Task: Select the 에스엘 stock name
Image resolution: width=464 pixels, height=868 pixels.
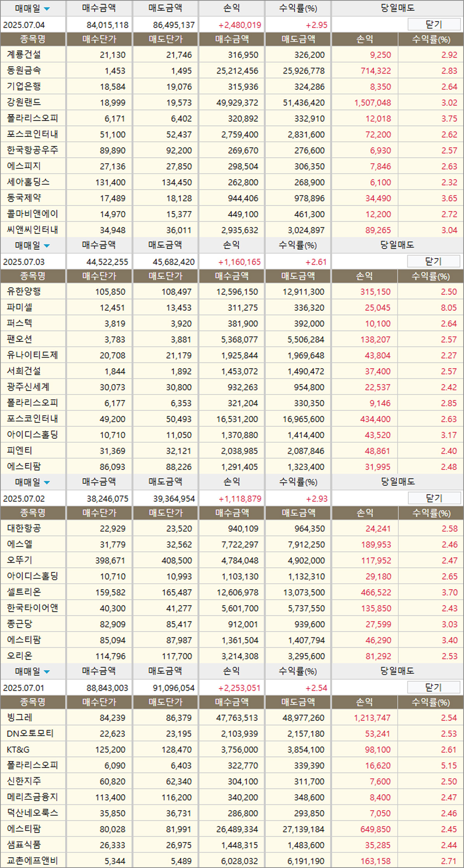Action: coord(19,544)
